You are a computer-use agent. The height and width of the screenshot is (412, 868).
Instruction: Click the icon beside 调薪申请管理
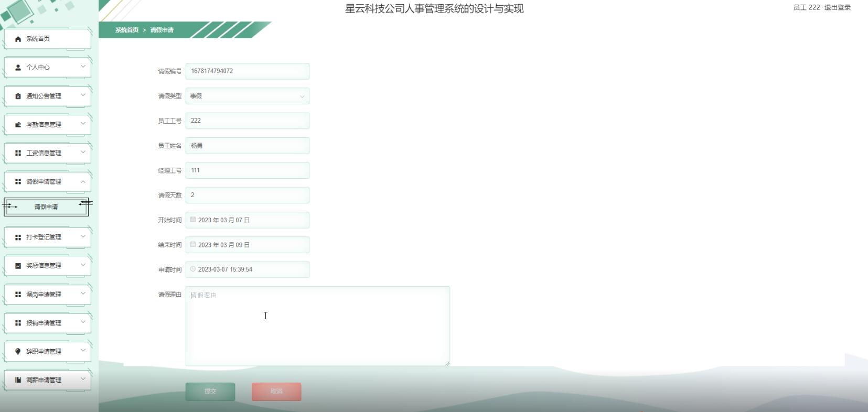tap(18, 380)
